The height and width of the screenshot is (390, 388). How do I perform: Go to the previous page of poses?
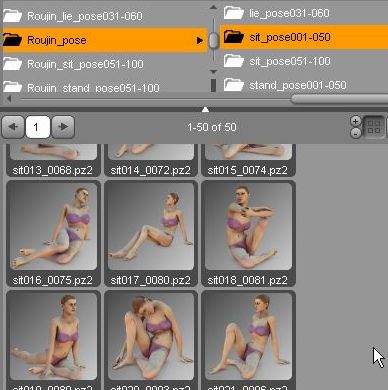[x=13, y=127]
